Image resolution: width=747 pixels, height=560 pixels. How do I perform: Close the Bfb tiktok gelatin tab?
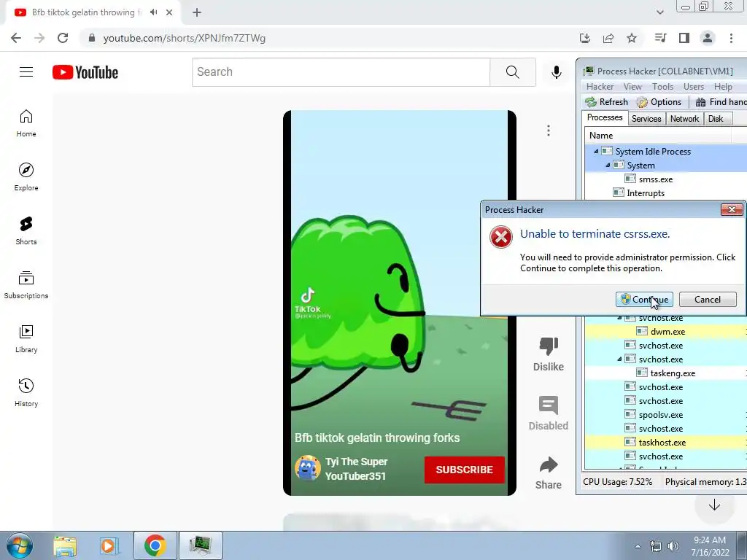click(x=169, y=12)
